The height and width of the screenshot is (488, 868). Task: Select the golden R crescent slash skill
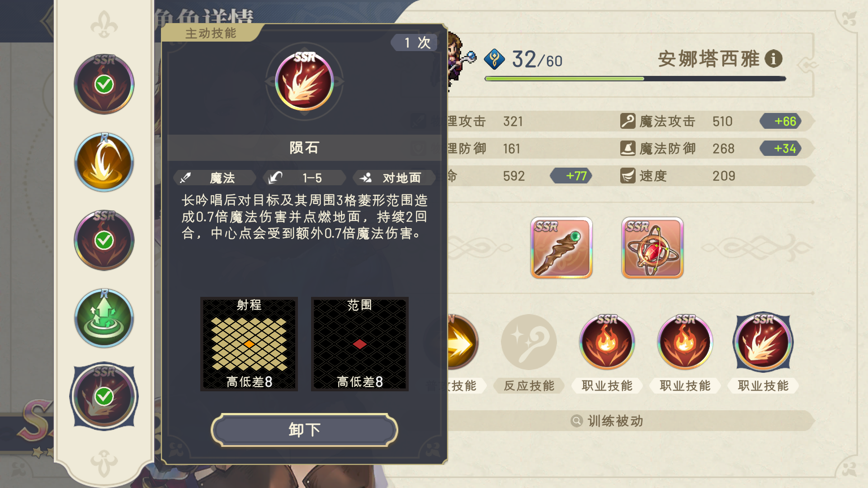(104, 162)
